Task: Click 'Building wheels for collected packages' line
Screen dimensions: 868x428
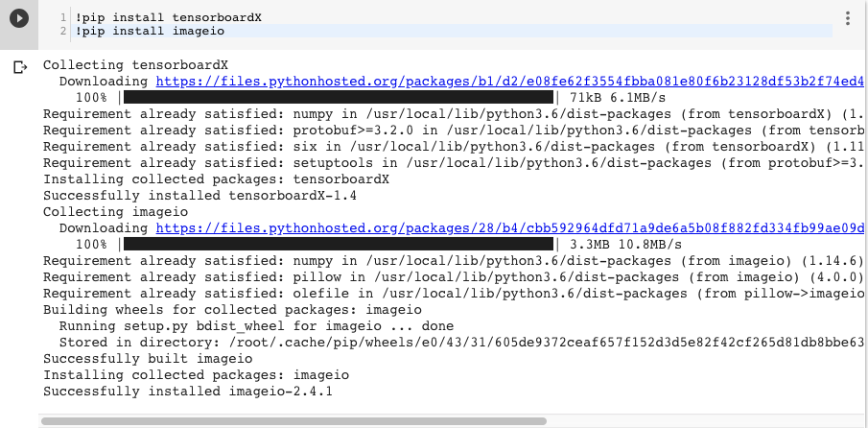Action: pos(232,310)
